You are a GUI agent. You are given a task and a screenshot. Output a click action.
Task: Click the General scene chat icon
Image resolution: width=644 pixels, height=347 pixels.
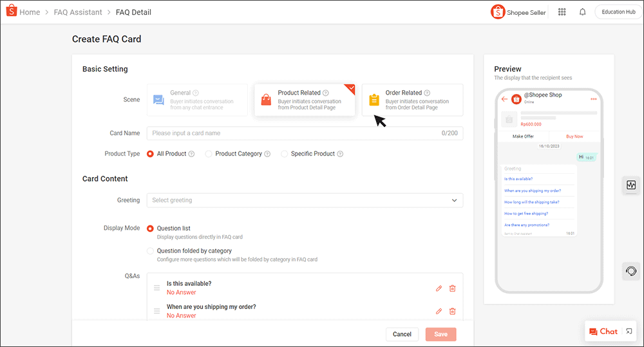(x=158, y=100)
